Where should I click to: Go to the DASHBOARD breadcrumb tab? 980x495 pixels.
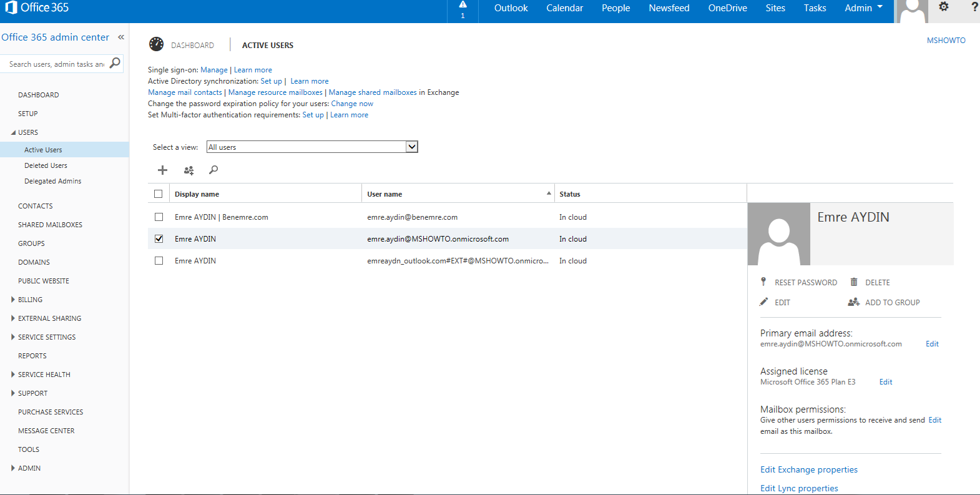coord(192,46)
